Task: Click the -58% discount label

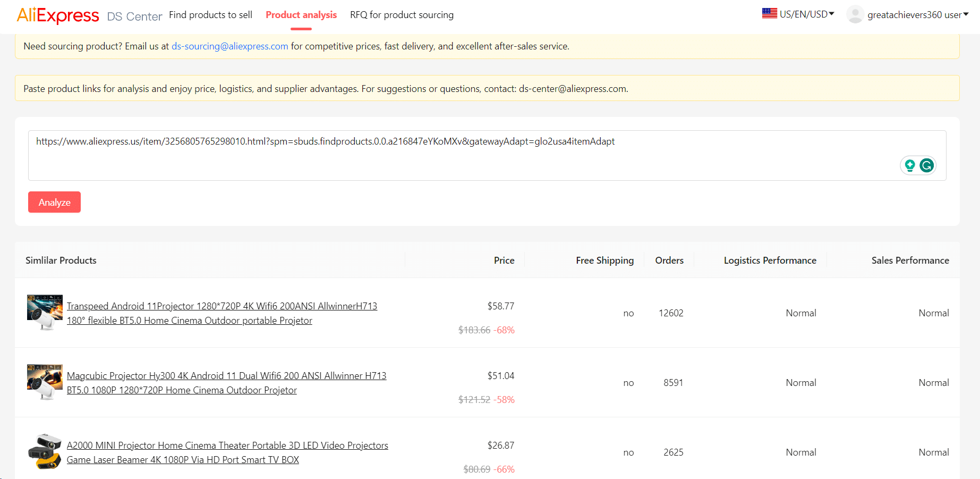Action: 504,400
